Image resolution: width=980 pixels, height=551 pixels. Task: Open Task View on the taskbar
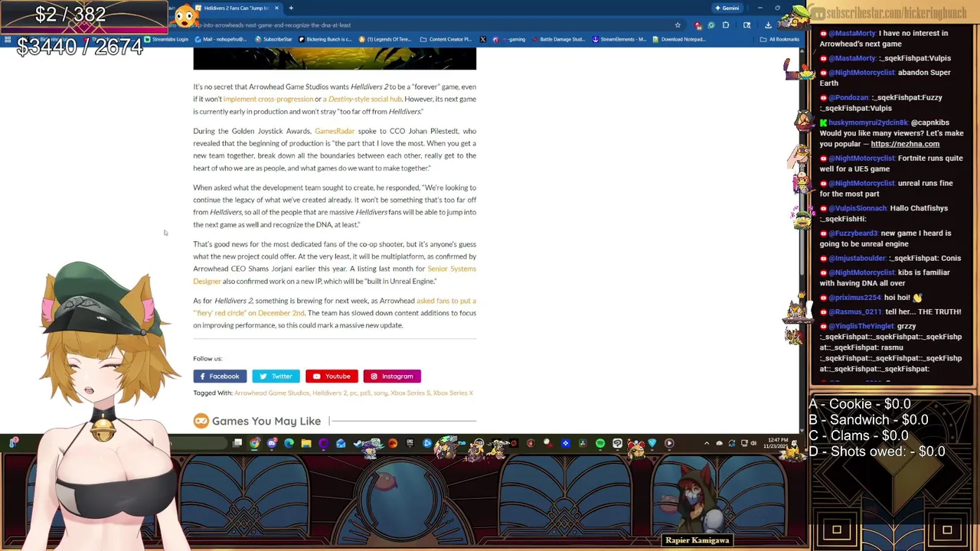(x=237, y=443)
